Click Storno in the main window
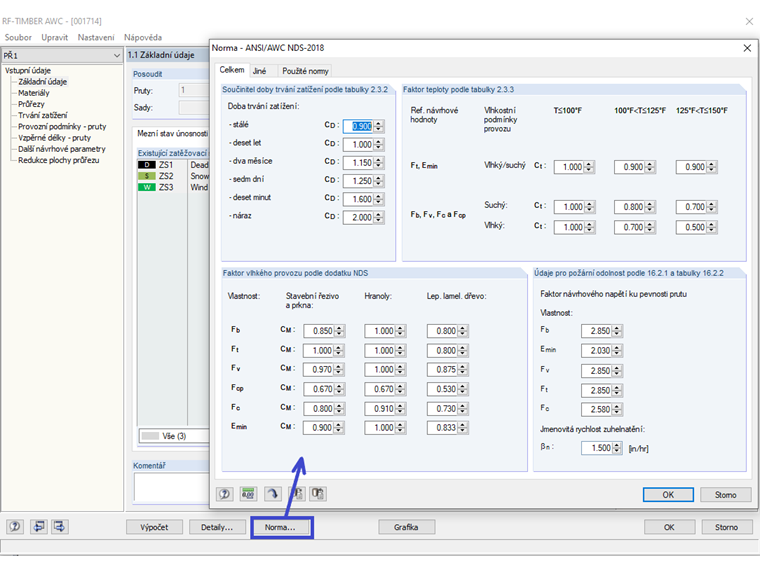The width and height of the screenshot is (760, 570). click(x=726, y=527)
